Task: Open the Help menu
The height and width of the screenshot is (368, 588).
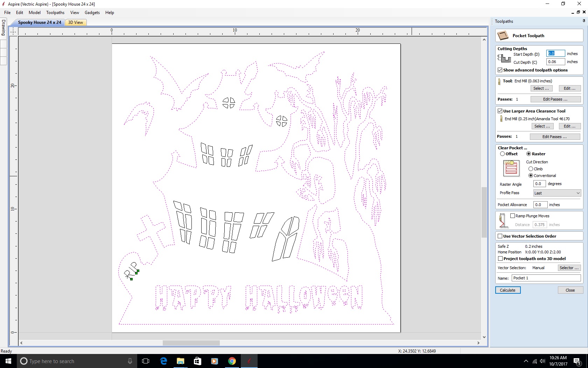Action: point(110,13)
